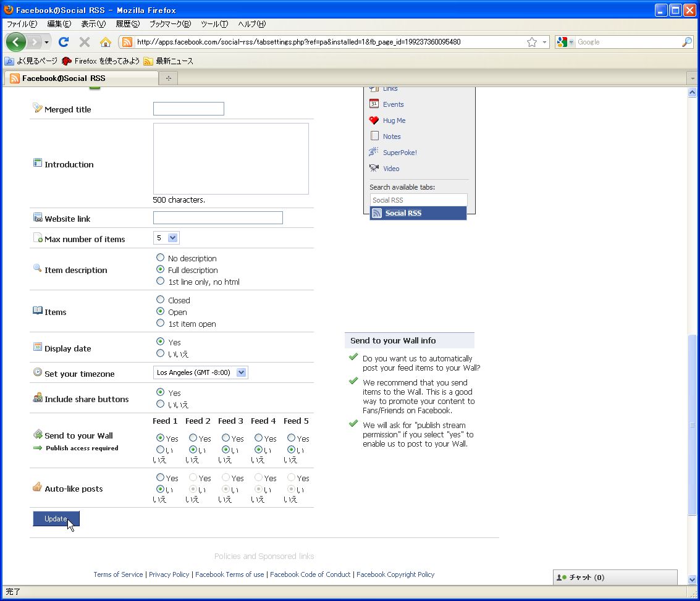Image resolution: width=700 pixels, height=601 pixels.
Task: Open the 履歴 menu
Action: pyautogui.click(x=128, y=24)
